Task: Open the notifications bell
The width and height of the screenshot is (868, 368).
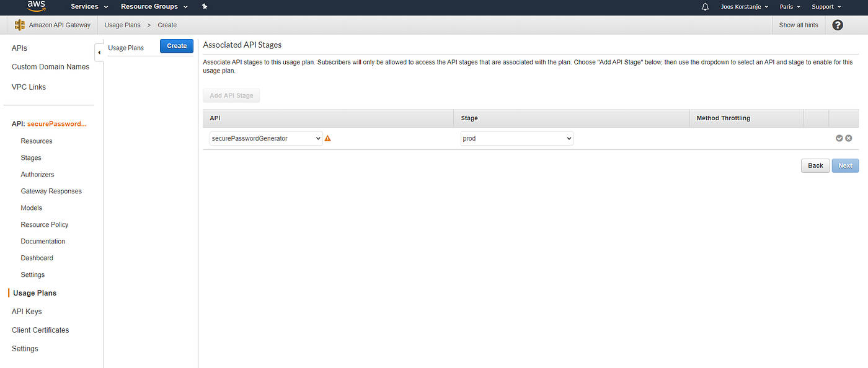Action: click(705, 7)
